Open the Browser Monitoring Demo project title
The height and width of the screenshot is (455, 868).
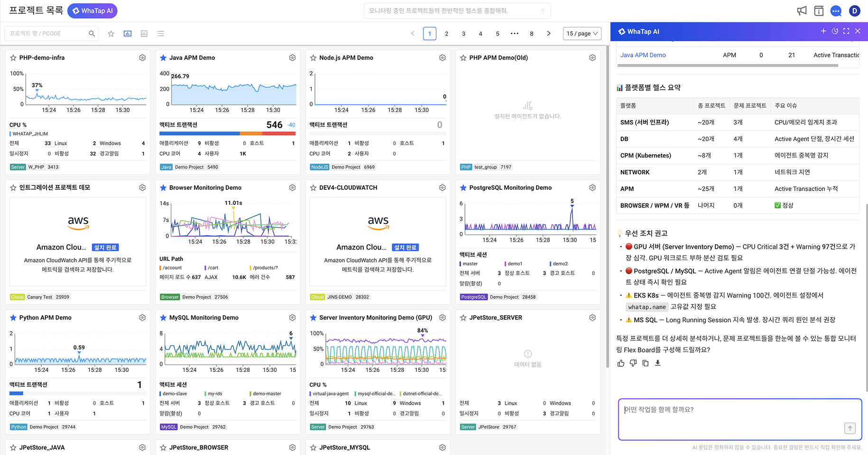[x=205, y=188]
